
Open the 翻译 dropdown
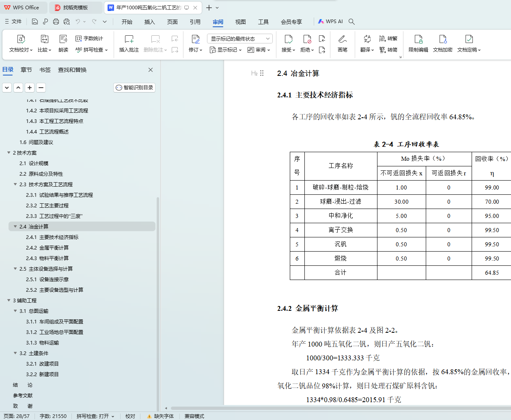(367, 44)
